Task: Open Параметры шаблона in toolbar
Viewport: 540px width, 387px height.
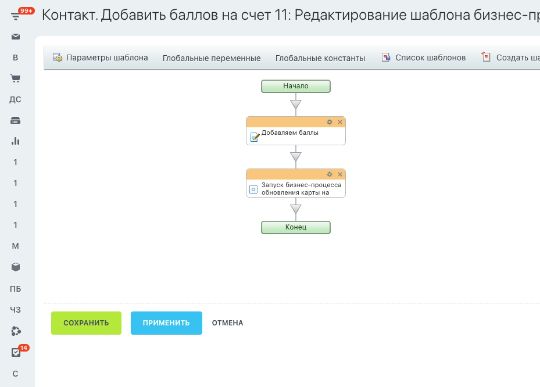Action: [100, 58]
